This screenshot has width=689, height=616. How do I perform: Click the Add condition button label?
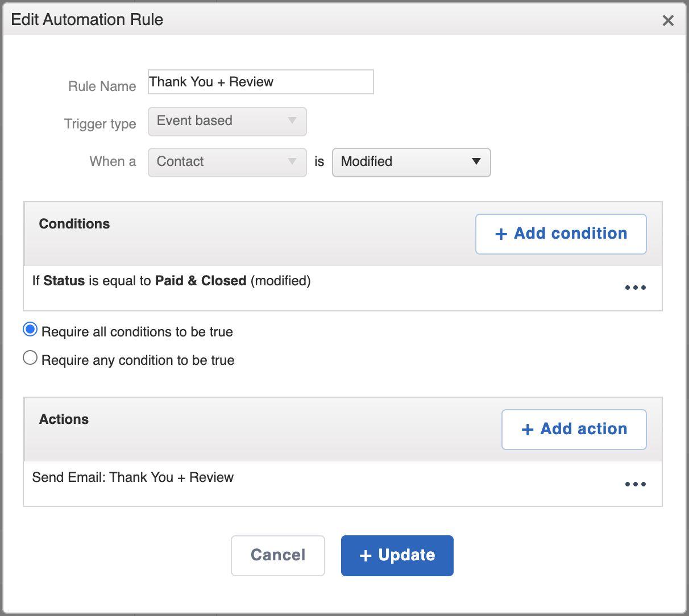click(570, 234)
